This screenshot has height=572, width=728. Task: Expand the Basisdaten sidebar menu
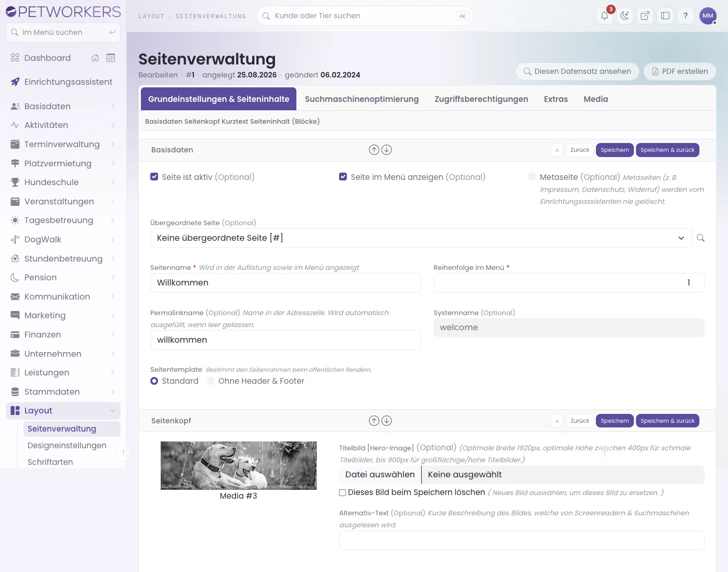click(x=63, y=106)
